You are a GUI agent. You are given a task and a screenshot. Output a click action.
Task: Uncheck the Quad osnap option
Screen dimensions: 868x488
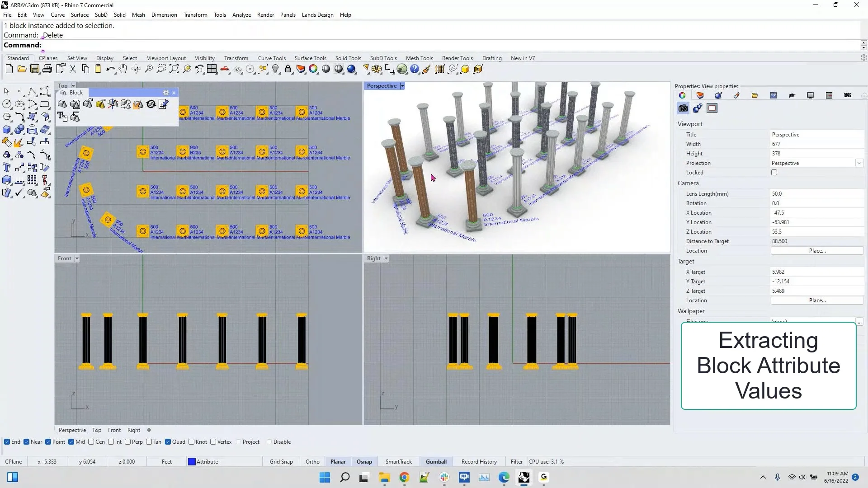tap(168, 441)
